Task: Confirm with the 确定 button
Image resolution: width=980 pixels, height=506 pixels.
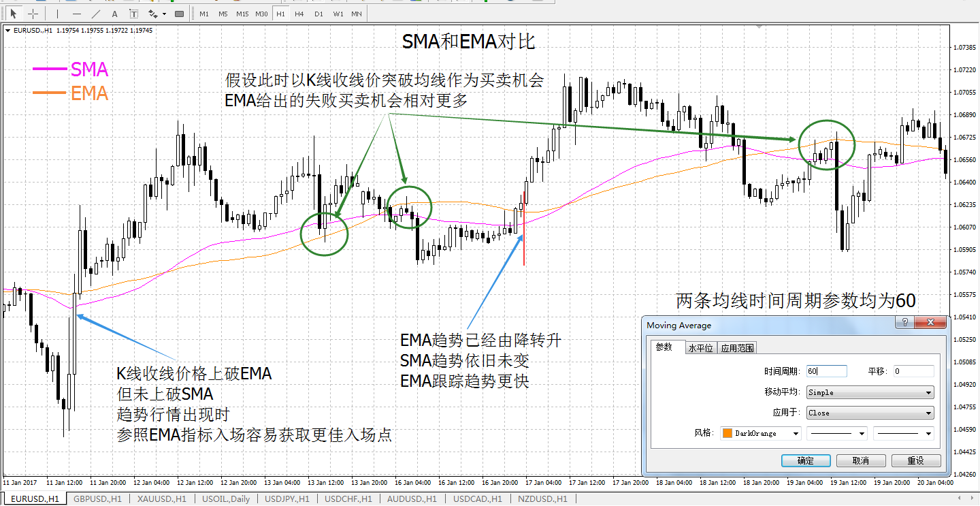Action: (x=806, y=460)
